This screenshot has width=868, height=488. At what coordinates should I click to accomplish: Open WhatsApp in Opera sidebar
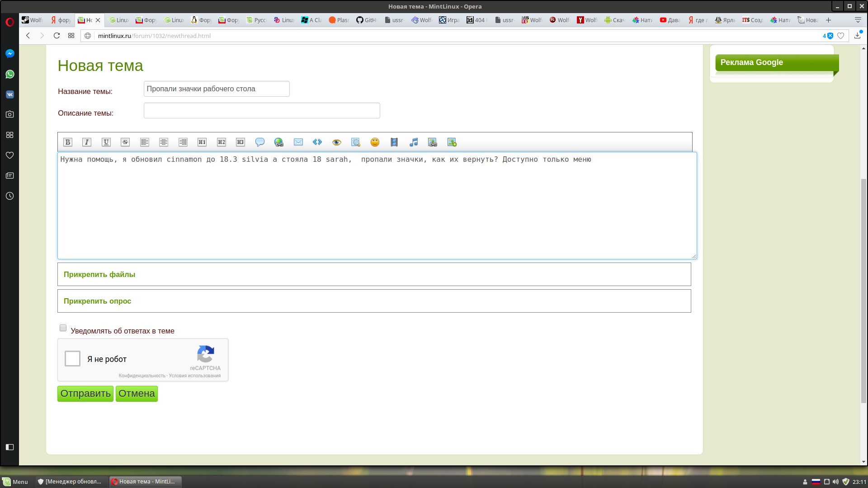pyautogui.click(x=10, y=74)
